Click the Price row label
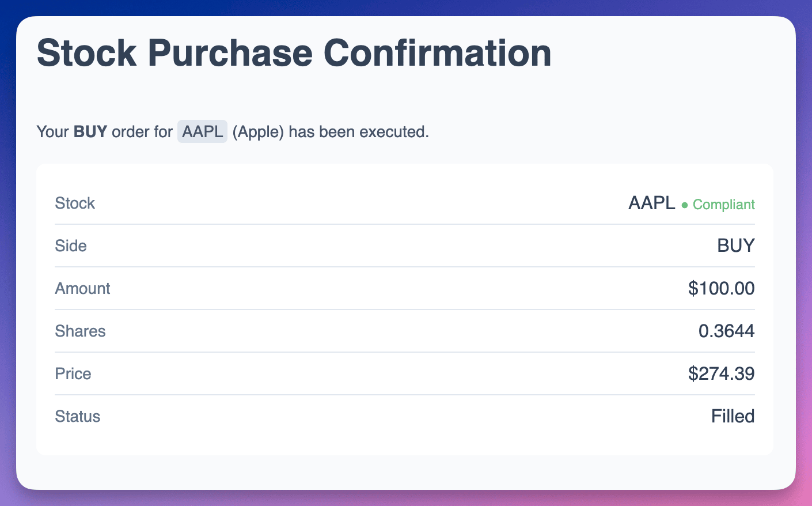812x506 pixels. [x=73, y=373]
